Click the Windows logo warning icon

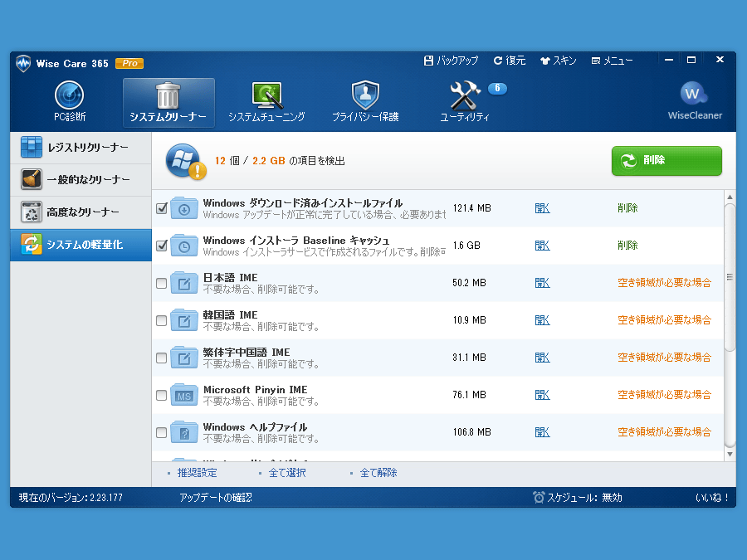click(185, 161)
